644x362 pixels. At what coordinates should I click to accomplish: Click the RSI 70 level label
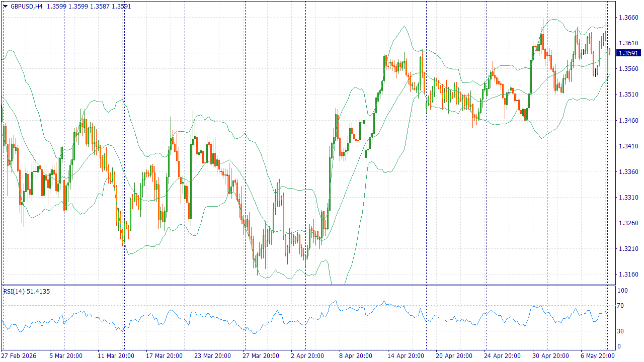coord(621,305)
